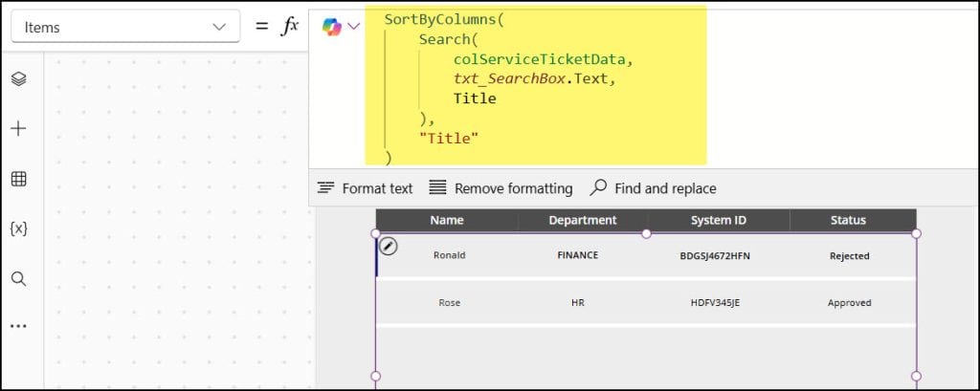Click Format text button

(365, 188)
